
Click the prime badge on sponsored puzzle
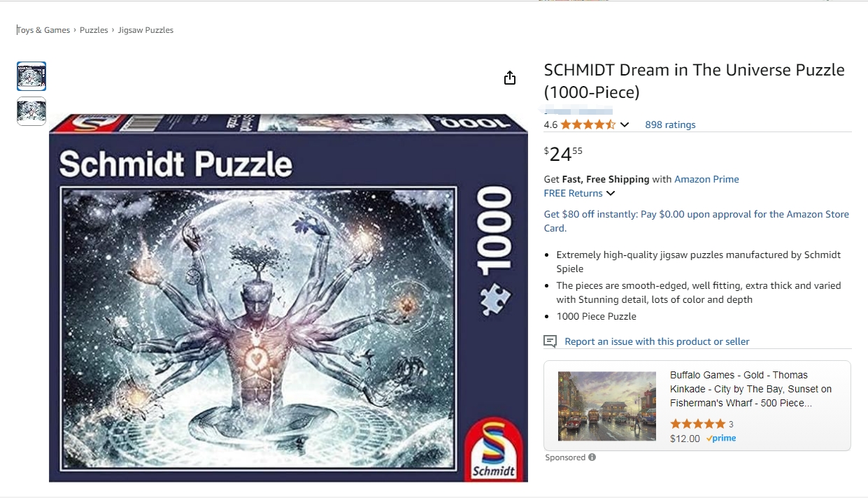coord(721,439)
